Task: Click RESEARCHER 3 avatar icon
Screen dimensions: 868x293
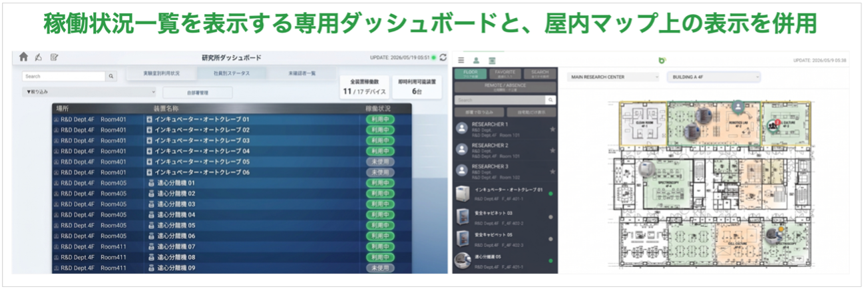Action: 461,170
